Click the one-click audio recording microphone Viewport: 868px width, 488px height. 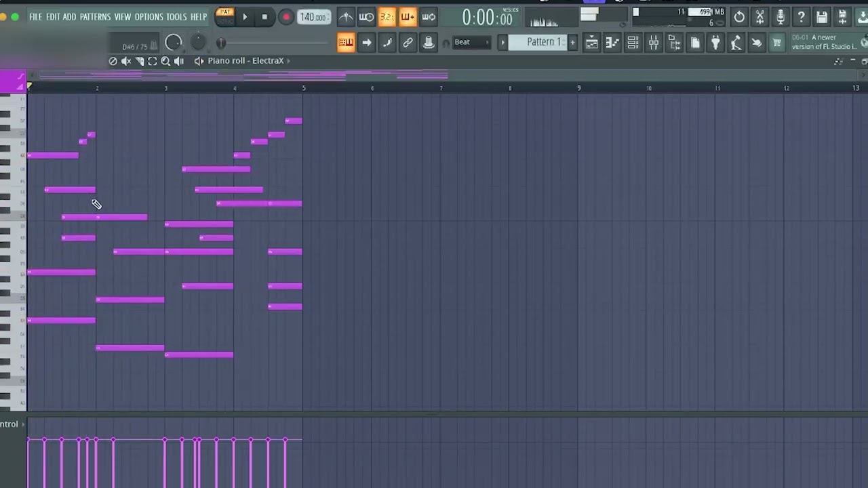(x=781, y=17)
